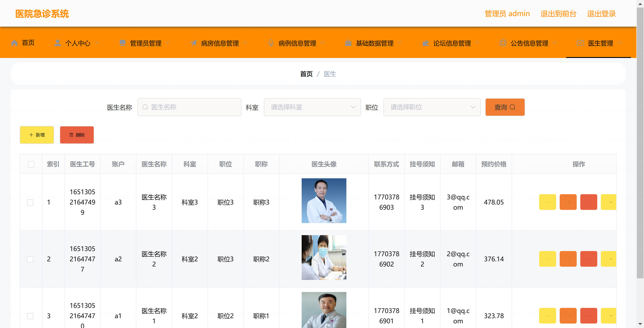Click the home icon beside 首页
Image resolution: width=644 pixels, height=328 pixels.
[x=14, y=43]
